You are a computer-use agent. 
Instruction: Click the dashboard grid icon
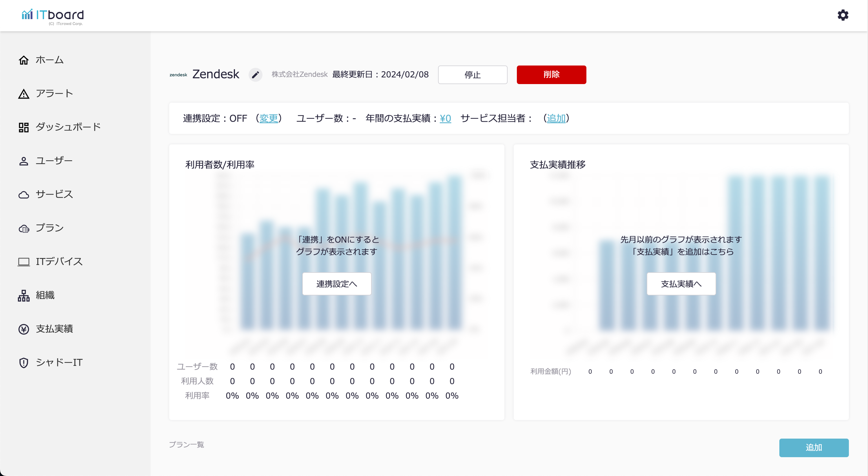(x=23, y=128)
